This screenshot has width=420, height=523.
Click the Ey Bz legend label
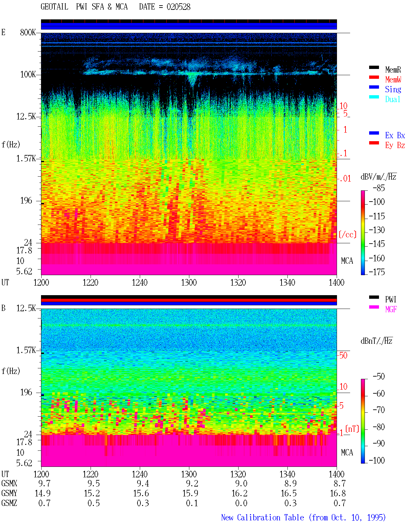(395, 145)
